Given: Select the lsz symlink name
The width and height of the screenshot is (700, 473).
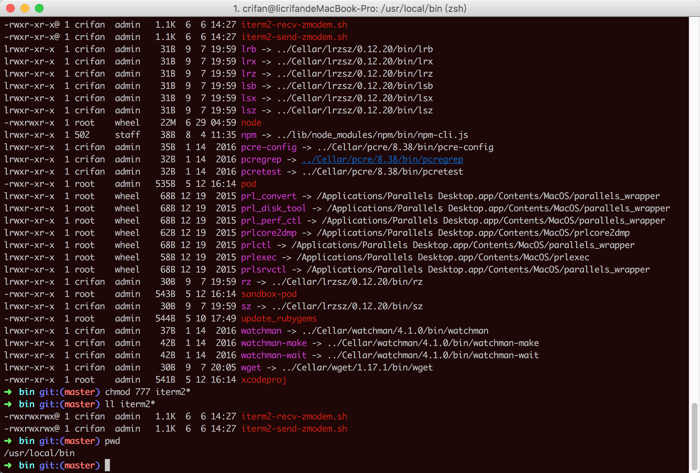Looking at the screenshot, I should [x=249, y=110].
